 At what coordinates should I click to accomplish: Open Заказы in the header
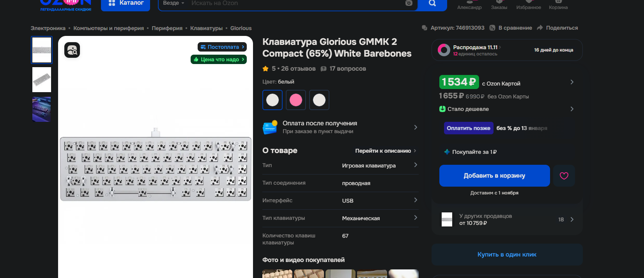(x=499, y=5)
